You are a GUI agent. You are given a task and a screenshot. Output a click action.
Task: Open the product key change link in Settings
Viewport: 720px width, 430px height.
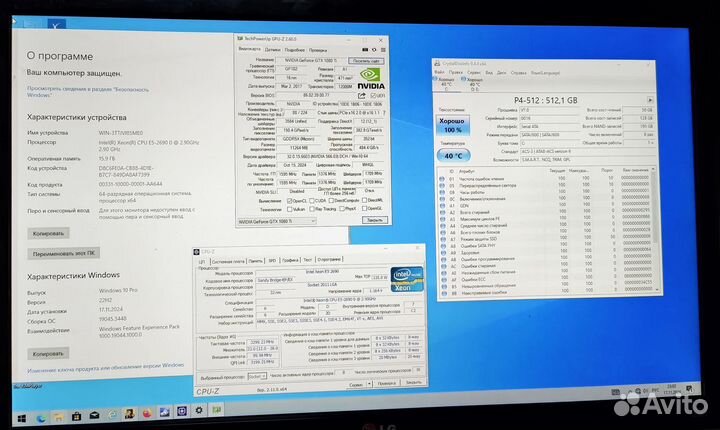point(105,368)
